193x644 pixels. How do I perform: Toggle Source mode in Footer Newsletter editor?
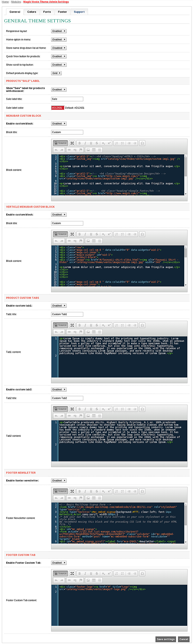click(60, 491)
